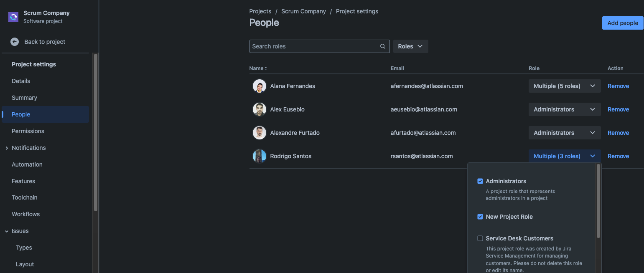
Task: Click Alexandre Furtado's profile avatar
Action: [259, 132]
